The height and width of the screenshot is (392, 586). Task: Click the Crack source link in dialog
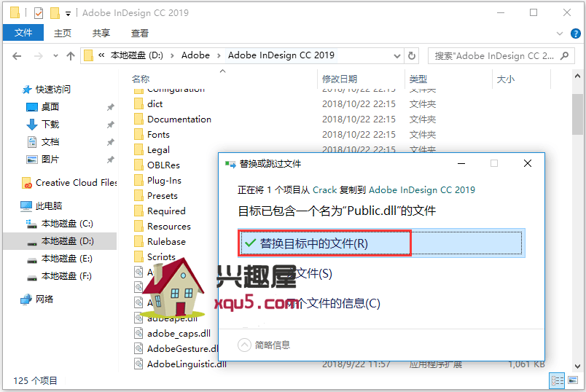point(325,190)
